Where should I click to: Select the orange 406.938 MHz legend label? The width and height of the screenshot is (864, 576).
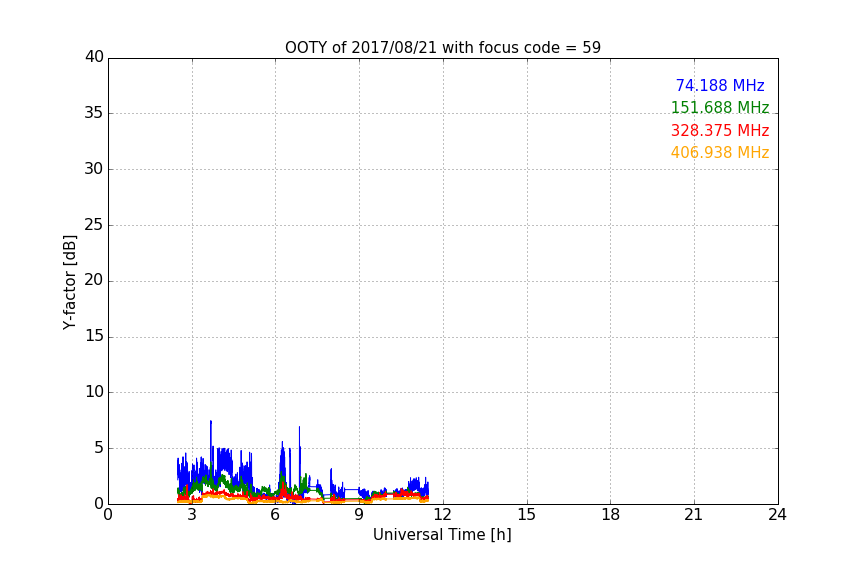click(720, 153)
